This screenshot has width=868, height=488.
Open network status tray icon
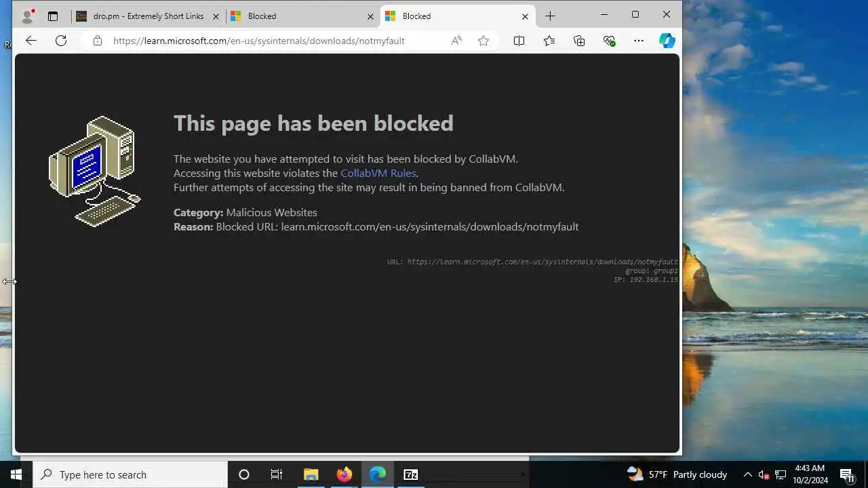781,474
